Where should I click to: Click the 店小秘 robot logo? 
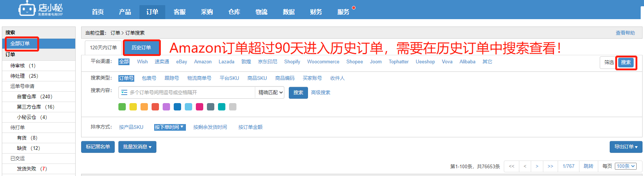(x=41, y=9)
